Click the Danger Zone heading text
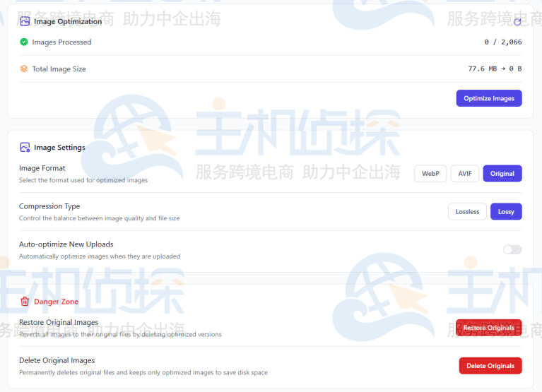542x392 pixels. [56, 302]
